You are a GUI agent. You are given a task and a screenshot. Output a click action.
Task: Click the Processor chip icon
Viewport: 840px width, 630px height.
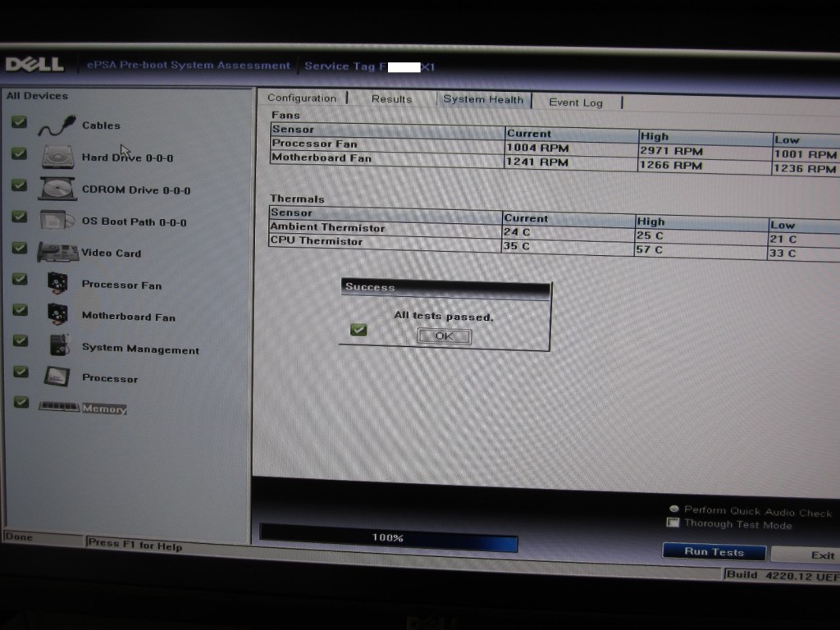coord(57,377)
